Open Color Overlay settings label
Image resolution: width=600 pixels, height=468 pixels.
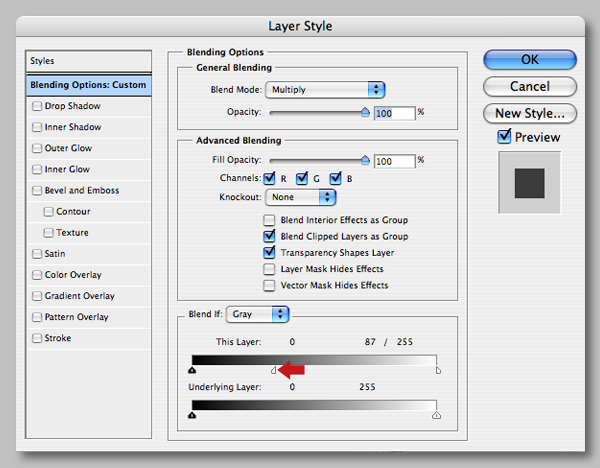point(73,275)
